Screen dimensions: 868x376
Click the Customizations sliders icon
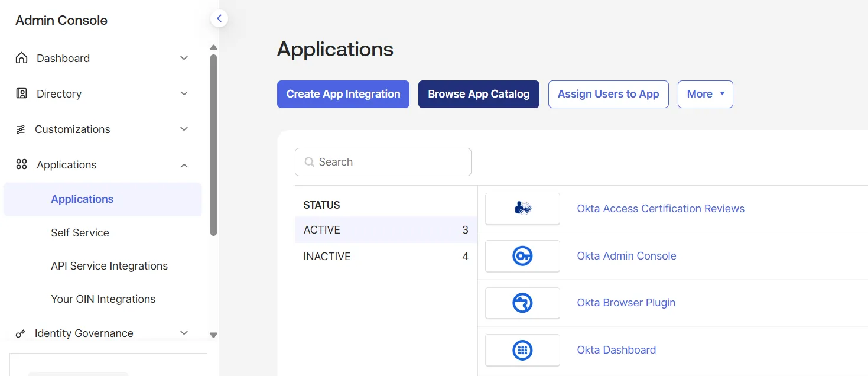pos(21,129)
